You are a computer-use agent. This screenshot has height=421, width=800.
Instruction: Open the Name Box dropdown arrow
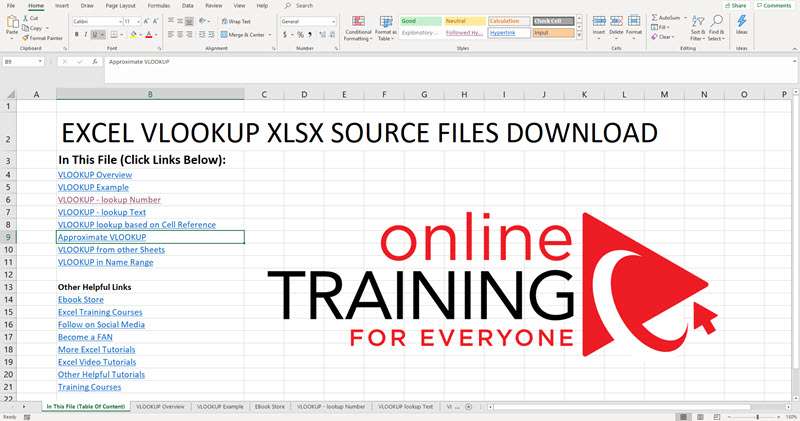pyautogui.click(x=40, y=62)
